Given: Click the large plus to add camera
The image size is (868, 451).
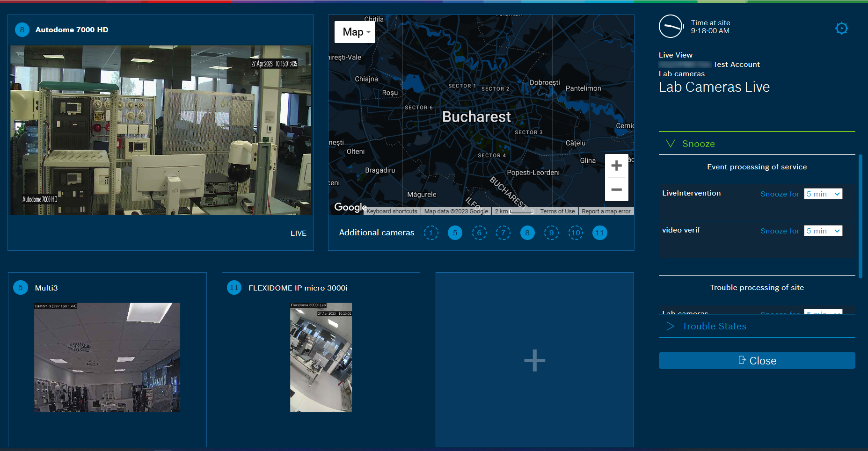Looking at the screenshot, I should coord(534,361).
